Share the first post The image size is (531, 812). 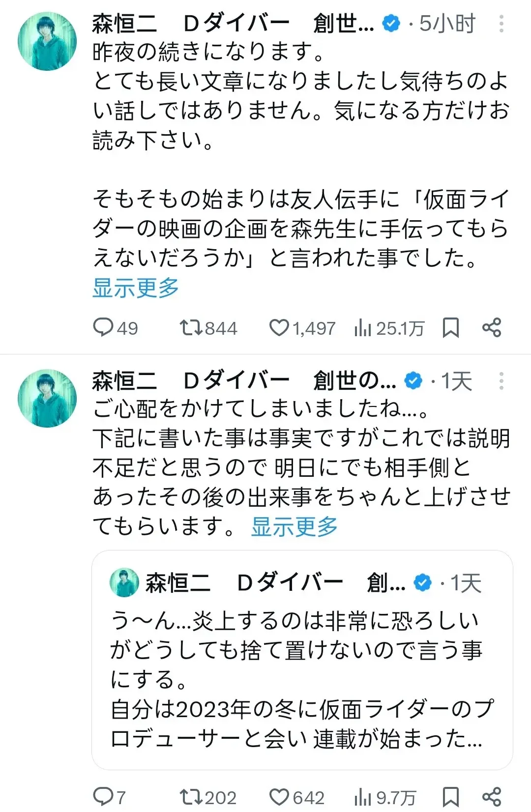click(492, 327)
